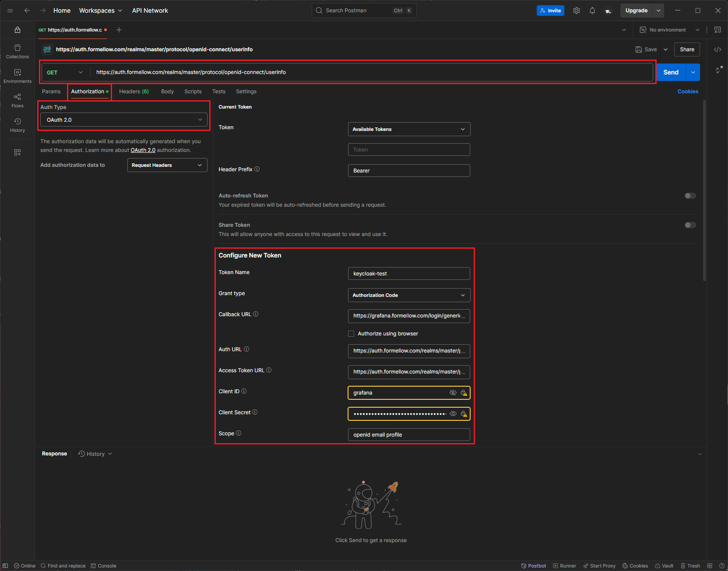
Task: Open Response History dropdown
Action: pyautogui.click(x=95, y=454)
